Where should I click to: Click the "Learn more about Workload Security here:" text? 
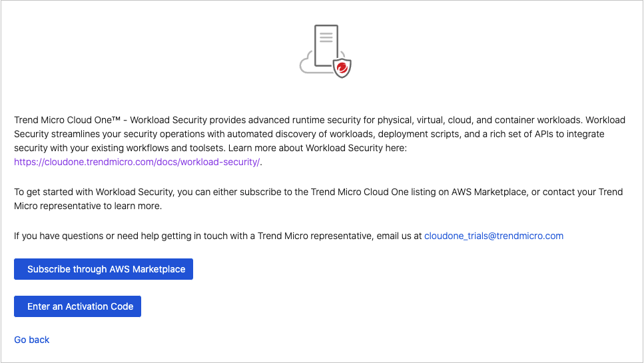coord(316,148)
